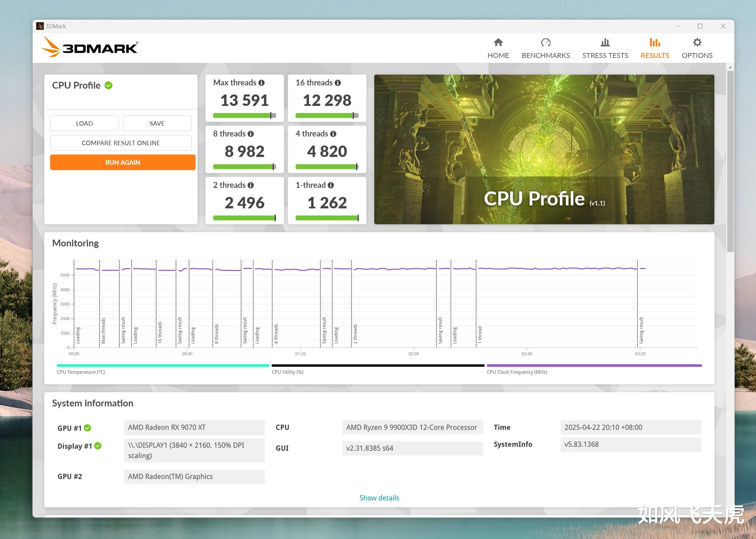Select the HOME menu label
This screenshot has width=756, height=539.
pos(498,55)
